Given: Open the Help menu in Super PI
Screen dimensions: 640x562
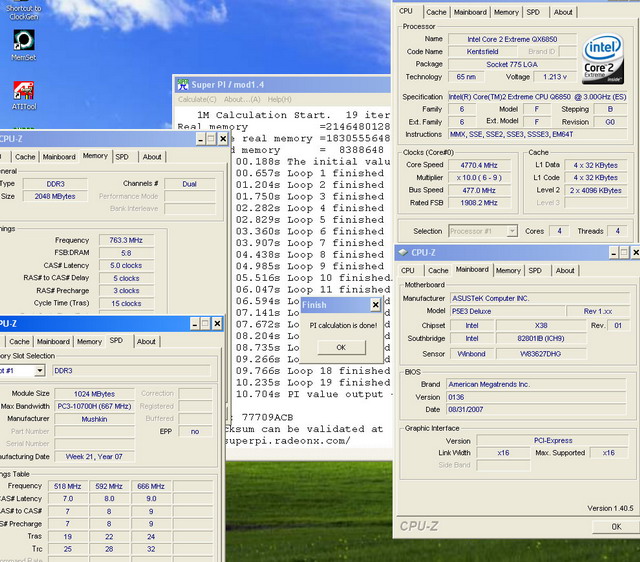Looking at the screenshot, I should click(278, 100).
